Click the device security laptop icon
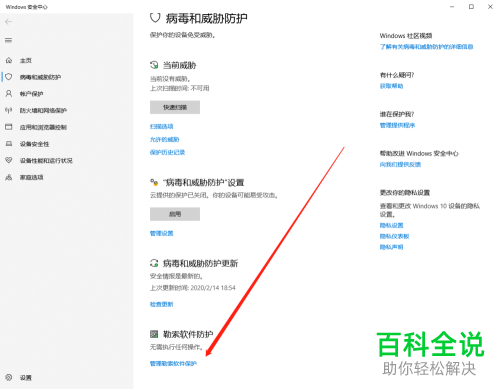Image resolution: width=500 pixels, height=389 pixels. tap(9, 144)
